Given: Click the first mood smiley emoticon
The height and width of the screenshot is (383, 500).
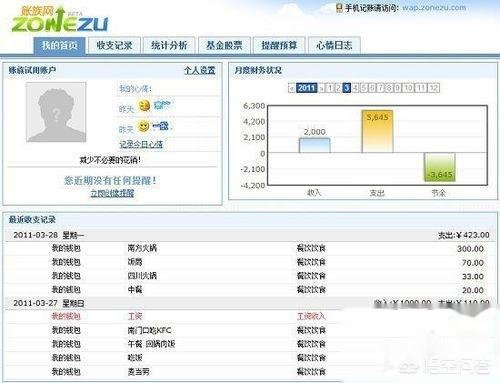Looking at the screenshot, I should point(145,106).
